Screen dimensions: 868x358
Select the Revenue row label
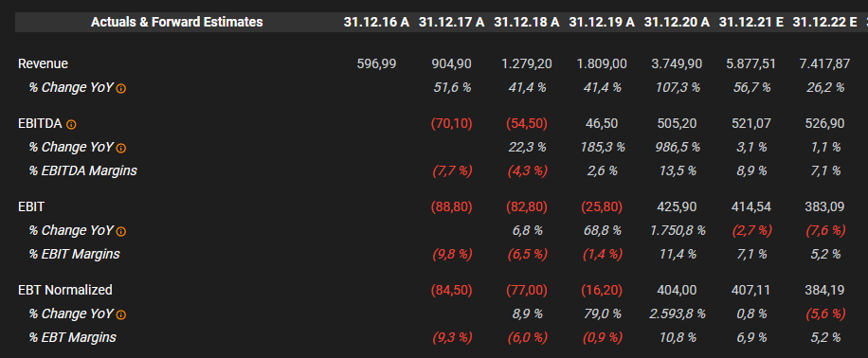click(x=44, y=63)
